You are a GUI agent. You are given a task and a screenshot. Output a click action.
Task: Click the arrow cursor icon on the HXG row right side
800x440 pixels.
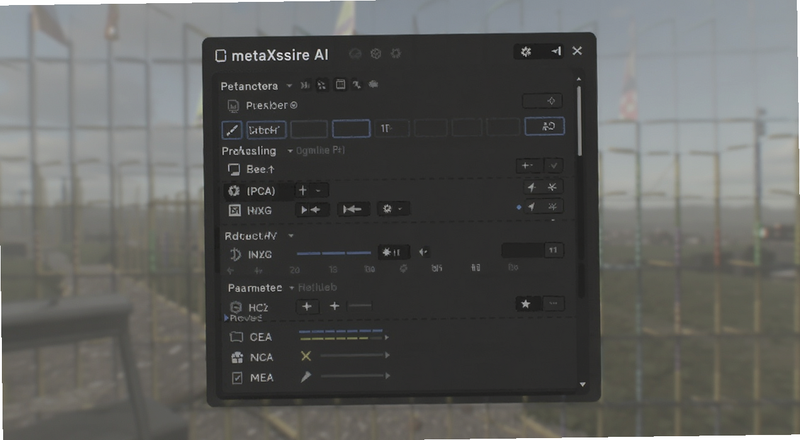click(x=532, y=207)
